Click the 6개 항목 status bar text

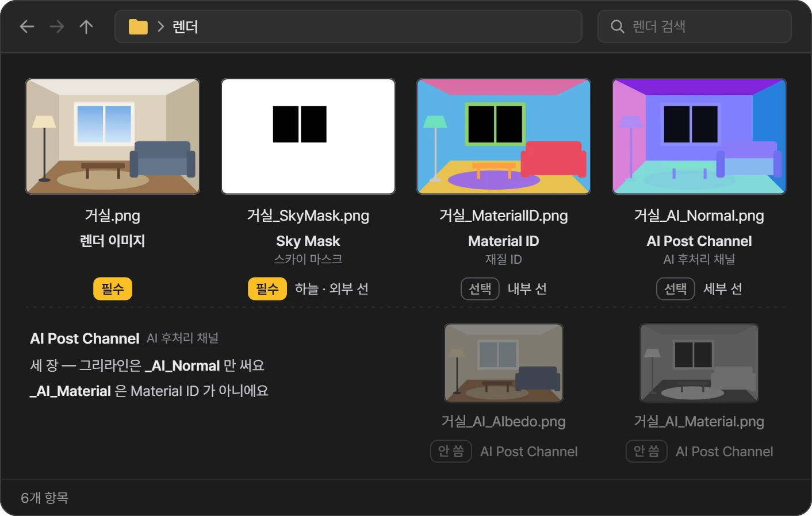(x=44, y=498)
